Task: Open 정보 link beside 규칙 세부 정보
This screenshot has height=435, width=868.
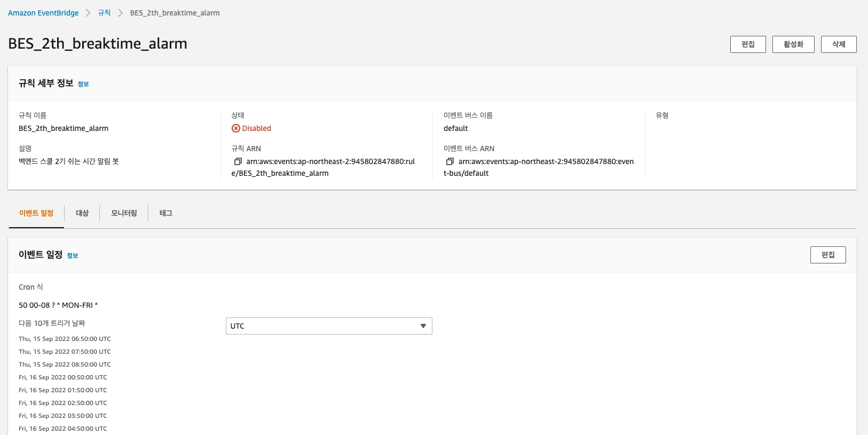Action: click(x=83, y=84)
